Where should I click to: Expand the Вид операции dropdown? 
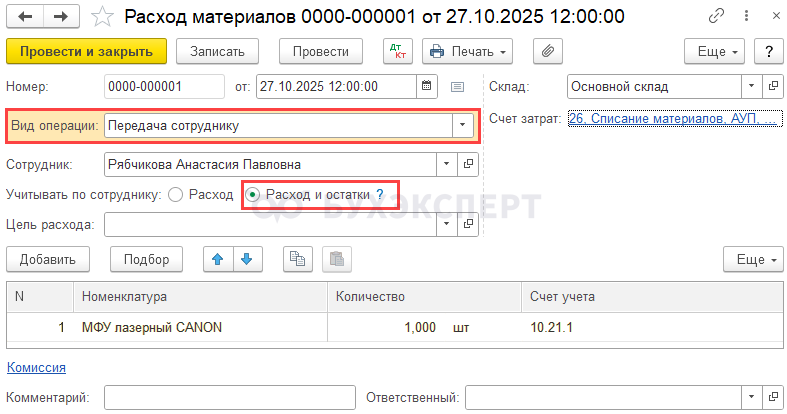point(462,125)
